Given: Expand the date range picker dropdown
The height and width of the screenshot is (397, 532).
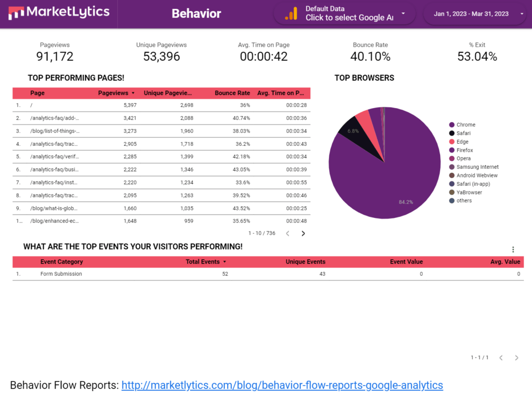Looking at the screenshot, I should [522, 14].
